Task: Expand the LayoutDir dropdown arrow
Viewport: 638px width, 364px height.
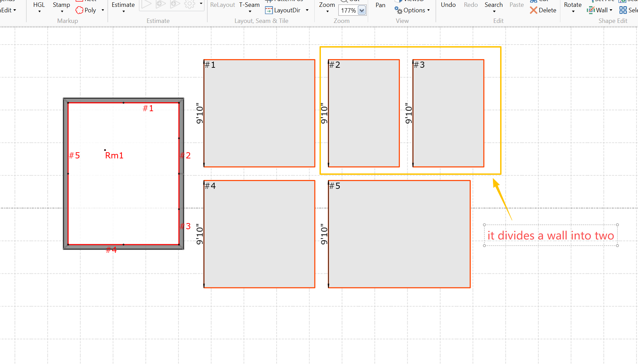Action: coord(307,10)
